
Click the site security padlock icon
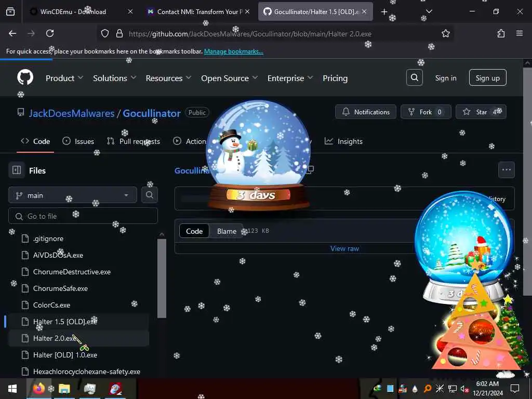click(119, 33)
